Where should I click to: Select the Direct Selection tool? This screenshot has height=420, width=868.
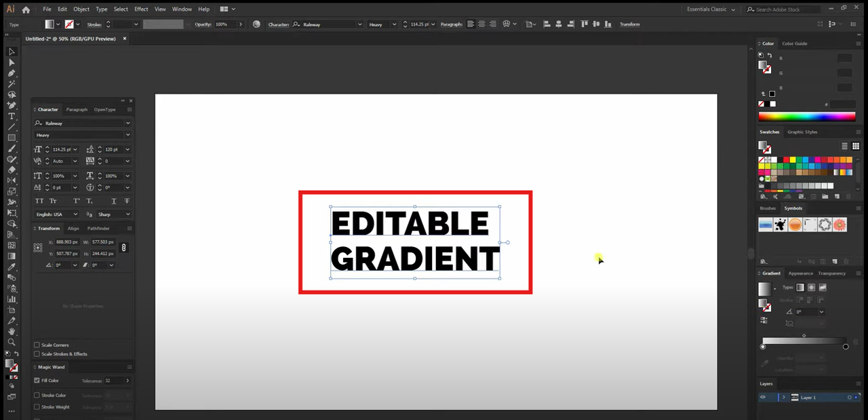(12, 62)
